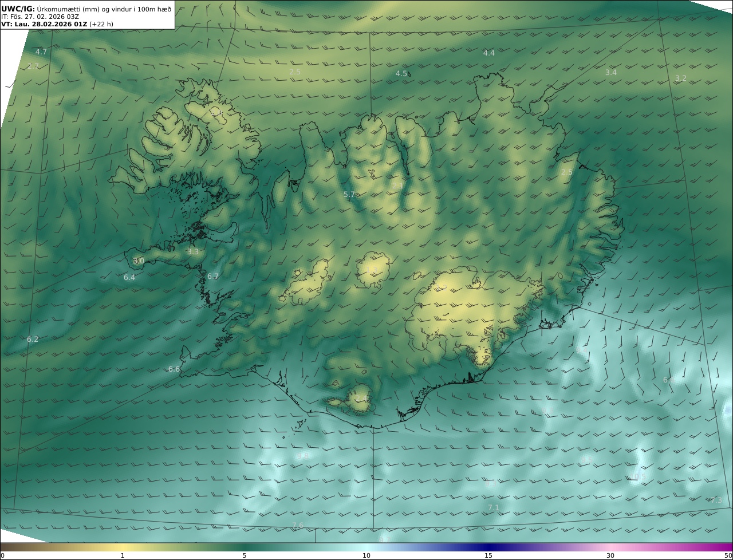Click the colorbar tick label 10

pyautogui.click(x=366, y=556)
